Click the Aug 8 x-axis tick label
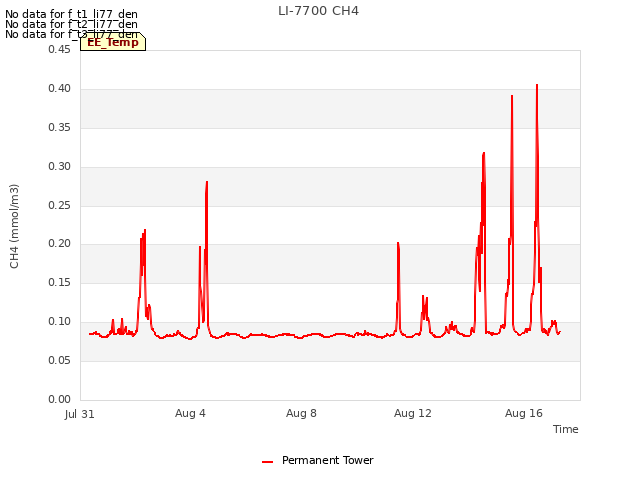This screenshot has width=640, height=480. point(301,413)
